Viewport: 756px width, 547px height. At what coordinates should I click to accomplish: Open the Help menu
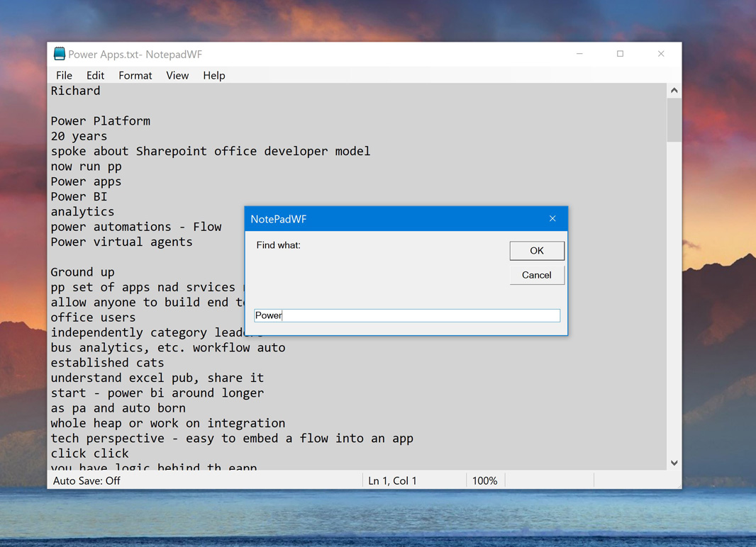pos(213,75)
